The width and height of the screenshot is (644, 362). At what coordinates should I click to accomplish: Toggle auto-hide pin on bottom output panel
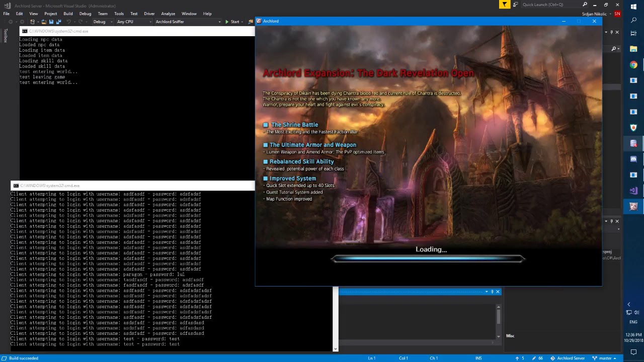492,292
